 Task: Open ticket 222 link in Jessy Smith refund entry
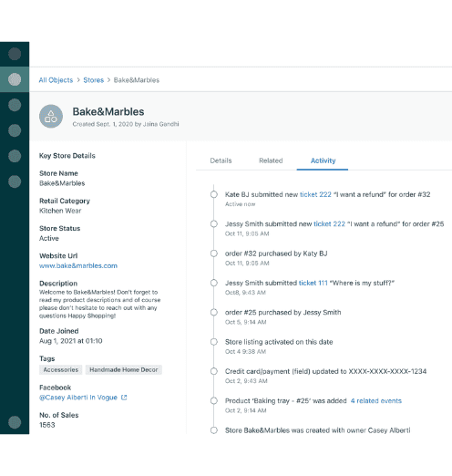(329, 224)
